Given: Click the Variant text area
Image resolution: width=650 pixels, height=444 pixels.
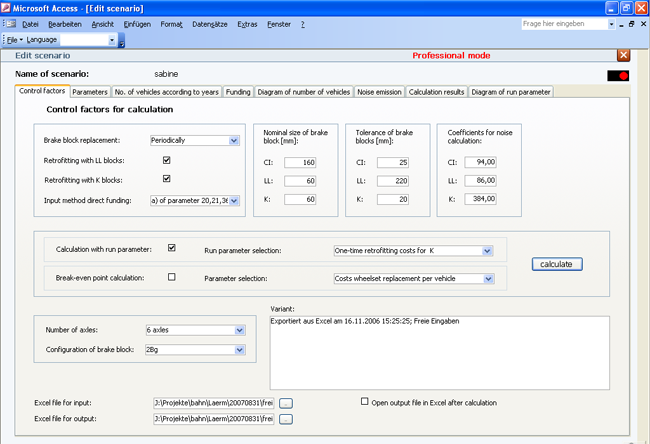Looking at the screenshot, I should click(x=439, y=353).
